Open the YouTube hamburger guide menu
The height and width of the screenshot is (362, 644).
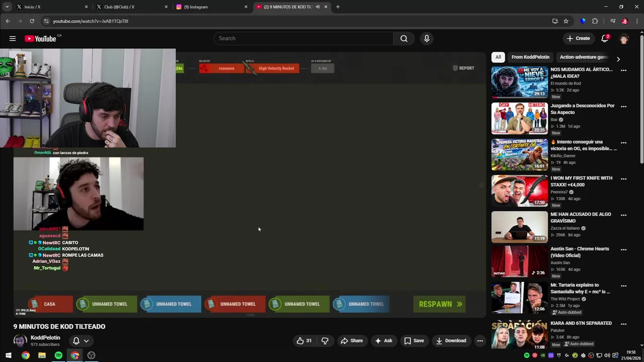pos(13,38)
